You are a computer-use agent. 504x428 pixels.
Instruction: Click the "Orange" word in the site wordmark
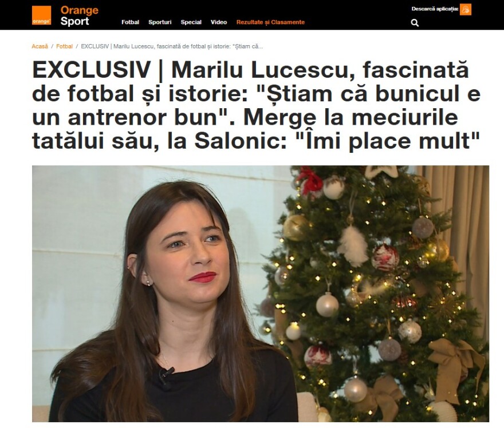click(80, 10)
